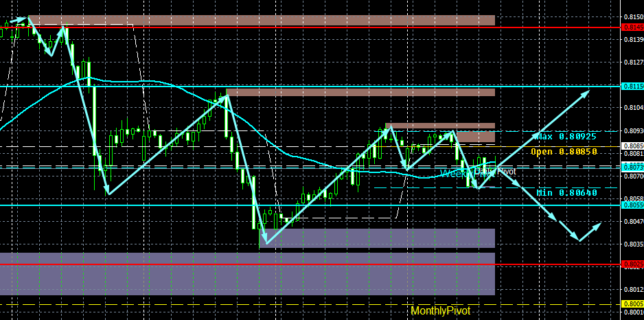Select the yellow MonthlyPivot text label
The image size is (644, 320).
[x=440, y=310]
